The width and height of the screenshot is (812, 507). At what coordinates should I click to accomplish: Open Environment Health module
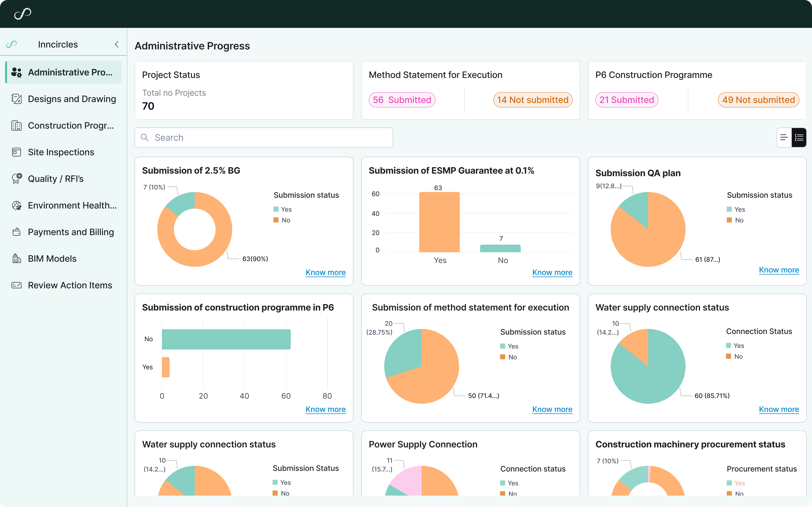point(72,205)
